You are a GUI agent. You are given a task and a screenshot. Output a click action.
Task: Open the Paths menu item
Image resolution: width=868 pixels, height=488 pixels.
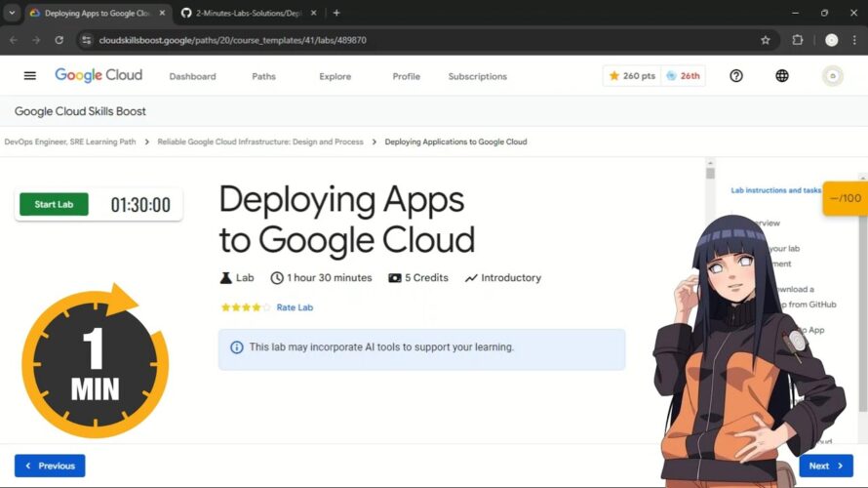(x=263, y=76)
